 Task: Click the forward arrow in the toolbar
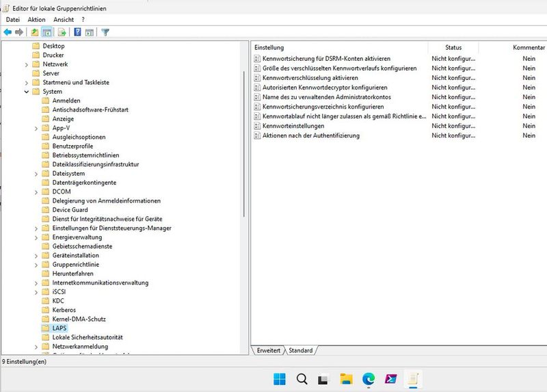pyautogui.click(x=19, y=32)
